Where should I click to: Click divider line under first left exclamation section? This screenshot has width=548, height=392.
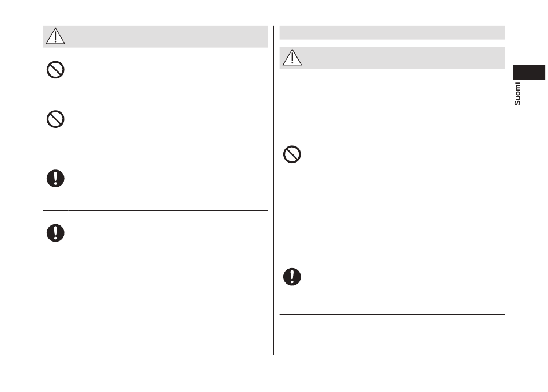tap(155, 210)
